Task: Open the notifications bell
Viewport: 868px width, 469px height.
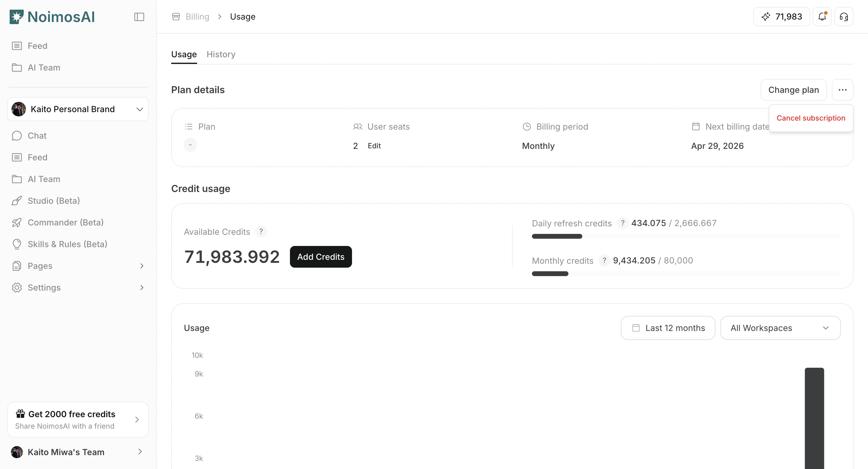Action: (822, 16)
